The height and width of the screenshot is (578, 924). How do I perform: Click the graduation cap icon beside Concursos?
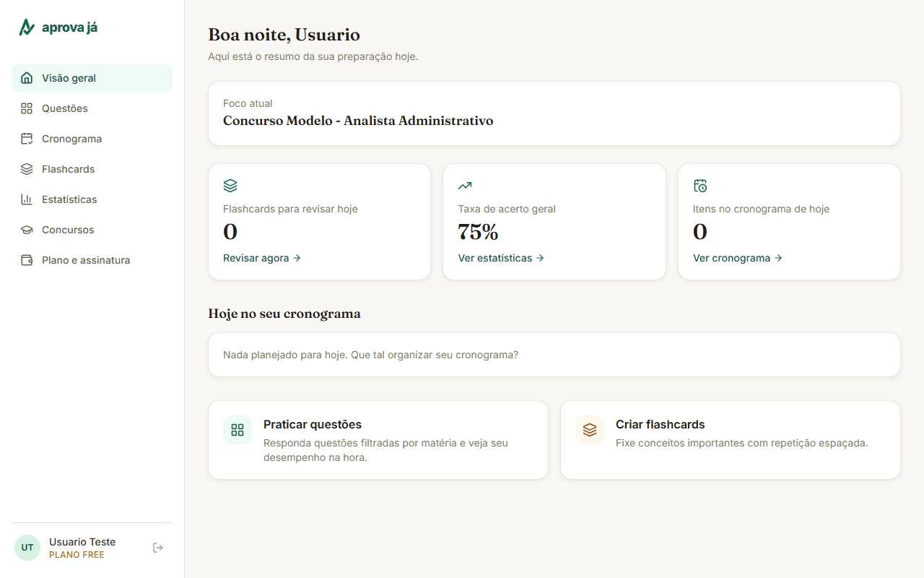[x=27, y=230]
